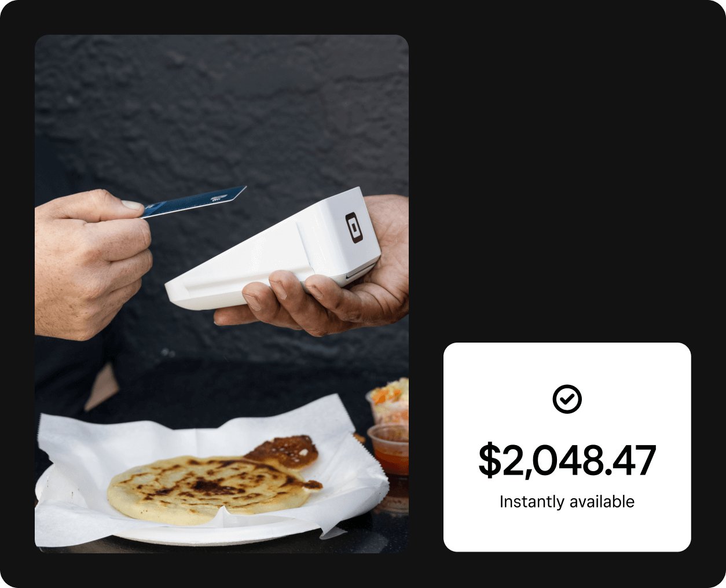The image size is (726, 588).
Task: Click the white Square card reader
Action: (273, 250)
